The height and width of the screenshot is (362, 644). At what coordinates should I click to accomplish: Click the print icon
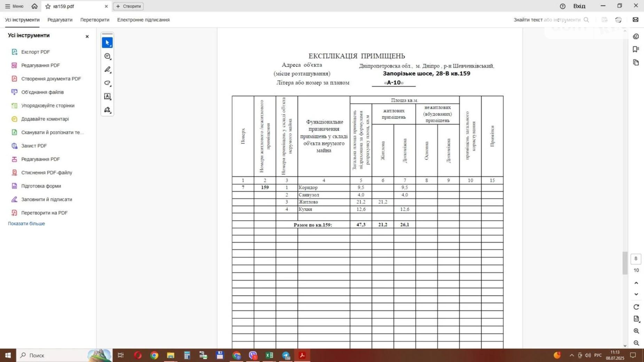(x=618, y=20)
